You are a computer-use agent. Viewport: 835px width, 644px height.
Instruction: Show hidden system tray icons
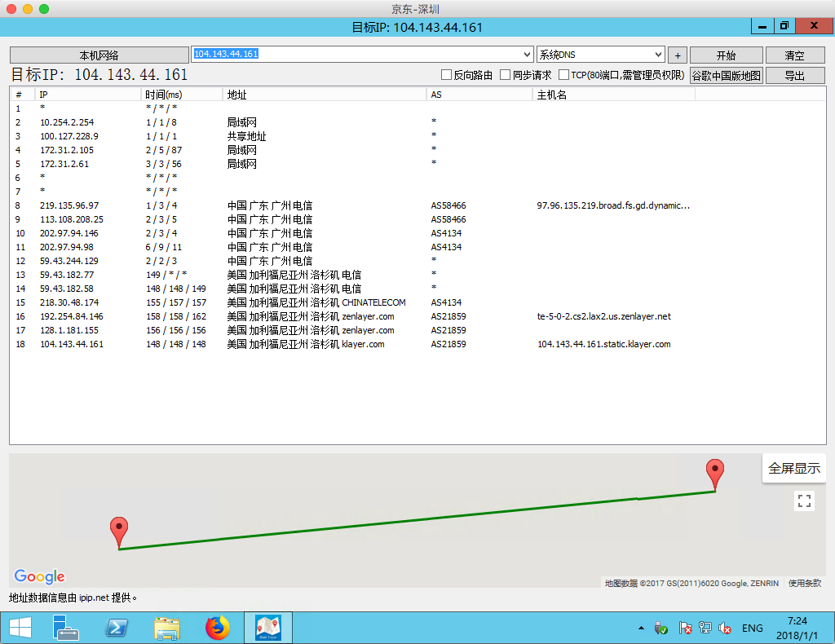(x=641, y=629)
